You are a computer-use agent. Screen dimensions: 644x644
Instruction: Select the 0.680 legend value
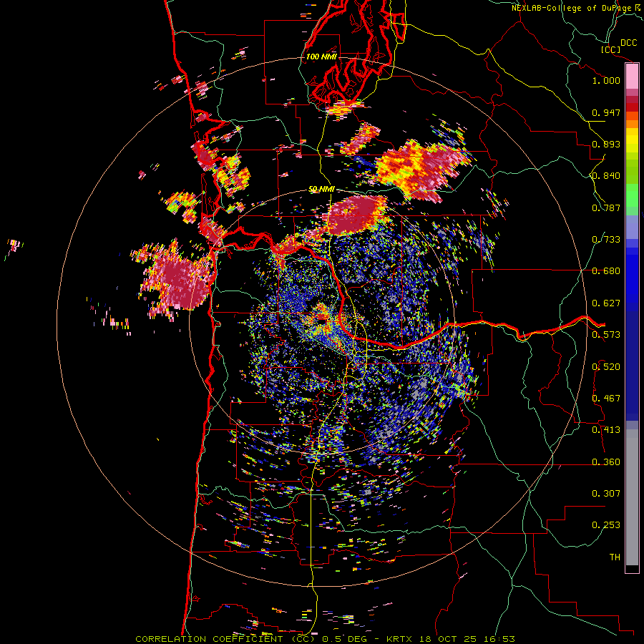tap(606, 271)
